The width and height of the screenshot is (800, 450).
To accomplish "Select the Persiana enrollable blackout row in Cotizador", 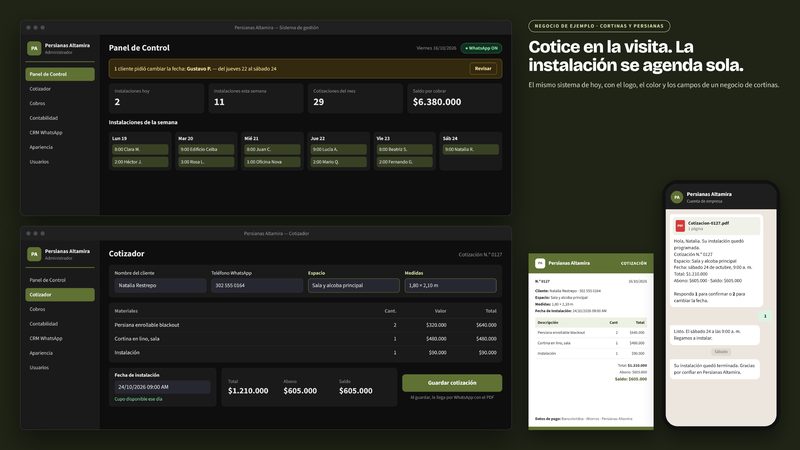I will pos(305,325).
